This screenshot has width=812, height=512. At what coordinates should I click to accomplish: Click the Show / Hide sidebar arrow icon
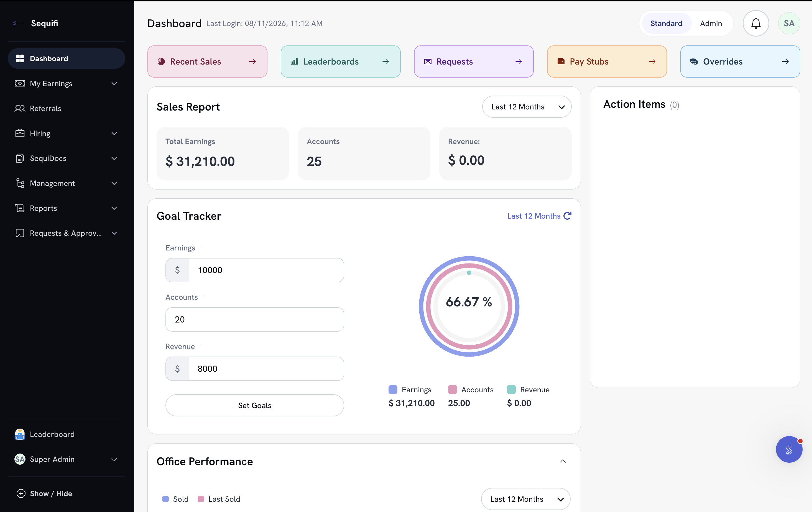[21, 493]
